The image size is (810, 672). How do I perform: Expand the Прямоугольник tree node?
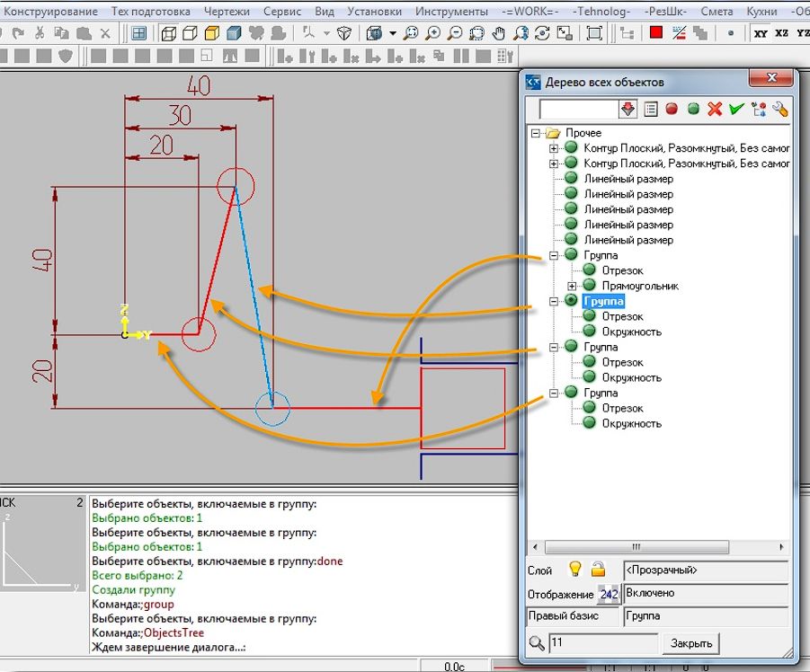(572, 286)
